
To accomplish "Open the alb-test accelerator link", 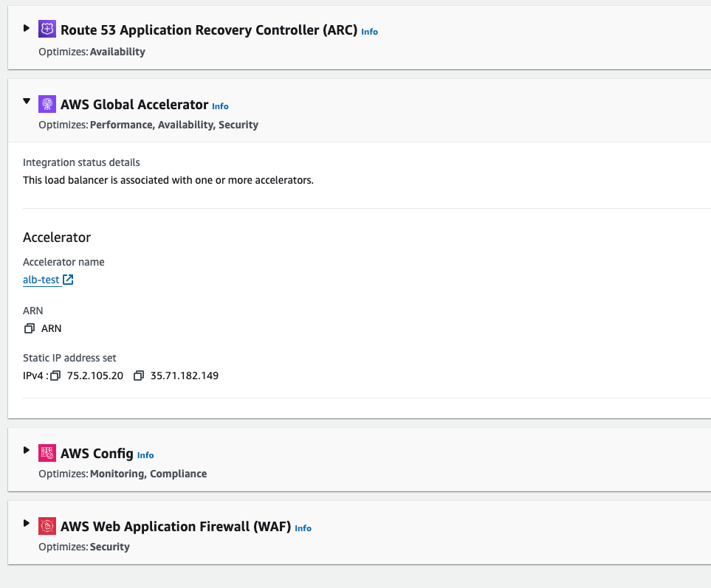I will (x=41, y=280).
